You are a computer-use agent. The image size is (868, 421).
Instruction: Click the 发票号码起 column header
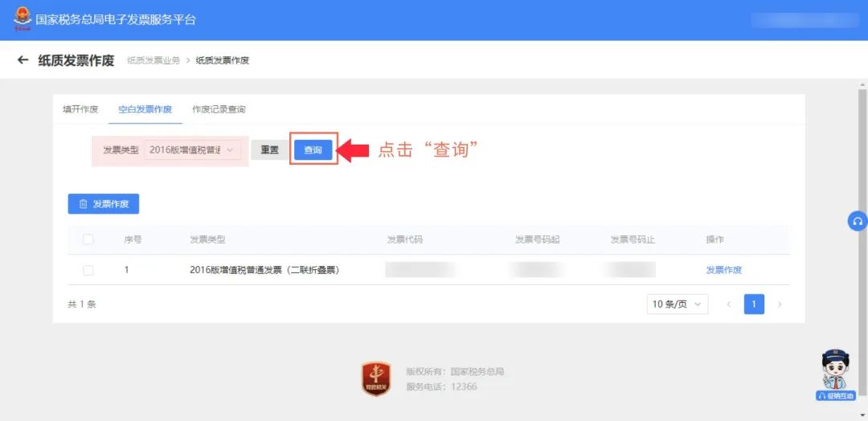538,239
